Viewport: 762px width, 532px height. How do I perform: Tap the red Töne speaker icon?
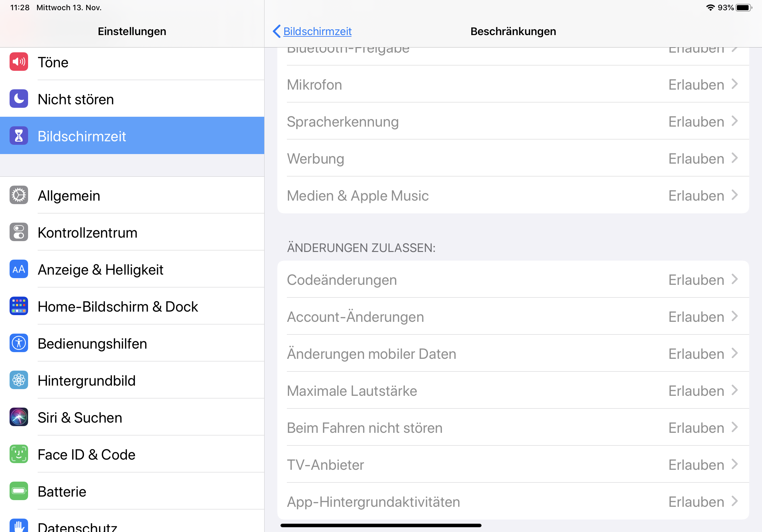pyautogui.click(x=19, y=62)
